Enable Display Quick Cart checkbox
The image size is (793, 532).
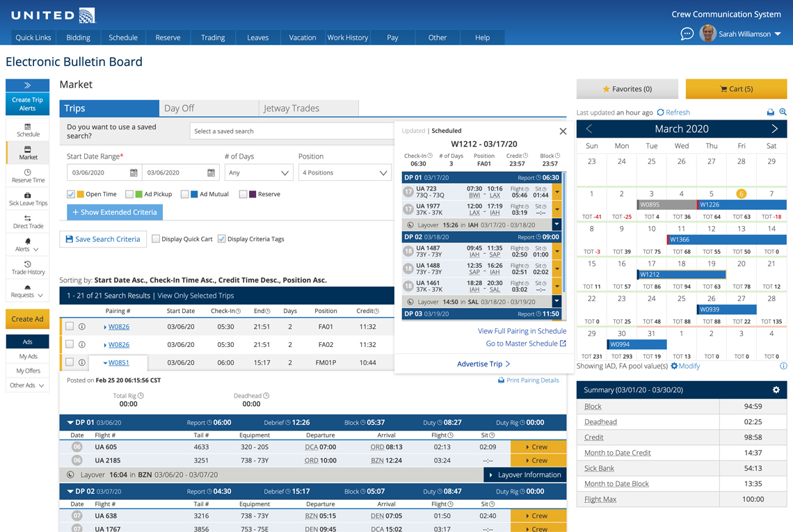[x=156, y=239]
